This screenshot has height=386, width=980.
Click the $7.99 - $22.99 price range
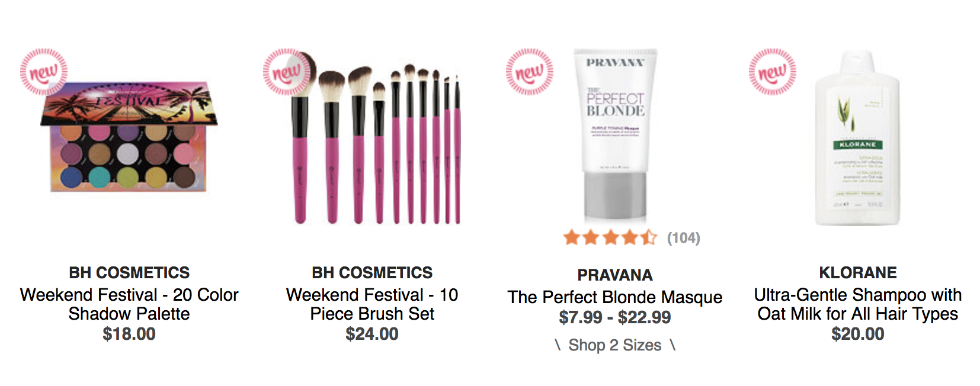coord(615,318)
